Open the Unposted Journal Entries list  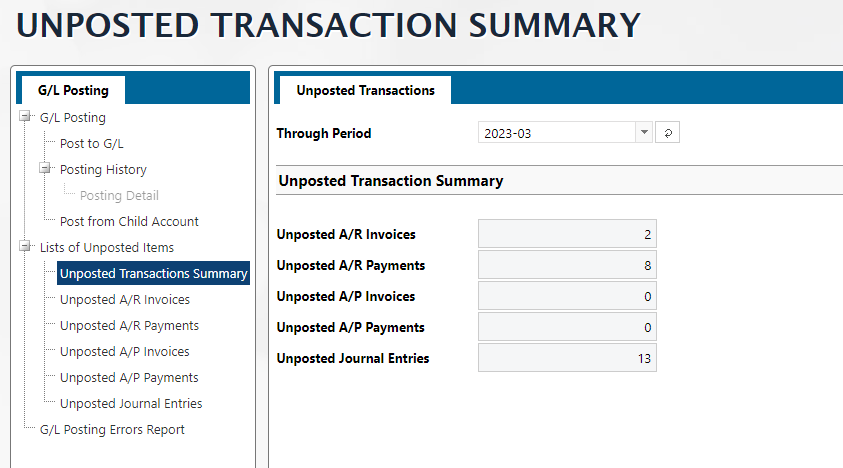[131, 404]
